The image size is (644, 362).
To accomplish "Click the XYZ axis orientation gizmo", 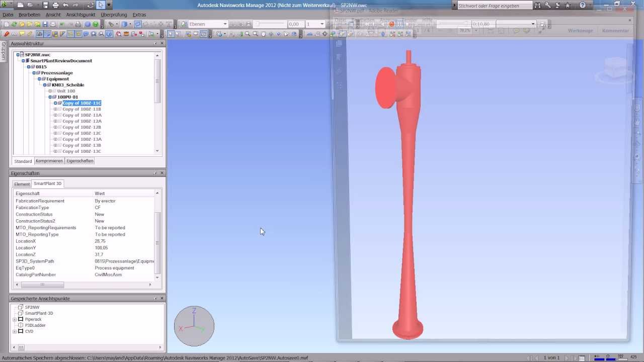I will click(x=194, y=326).
